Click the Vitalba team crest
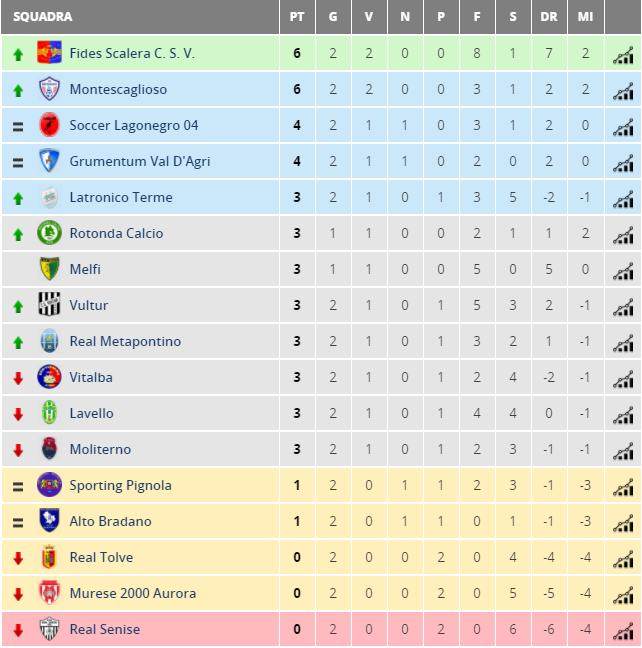642x648 pixels. [x=49, y=377]
